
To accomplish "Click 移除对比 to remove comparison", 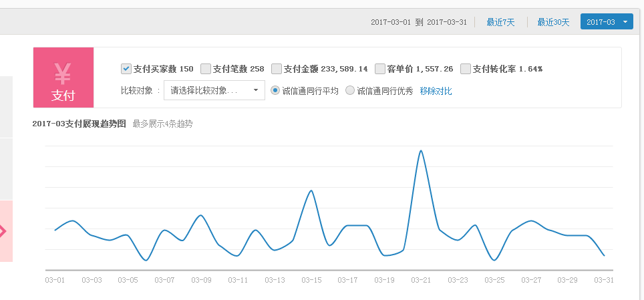I will pos(436,91).
